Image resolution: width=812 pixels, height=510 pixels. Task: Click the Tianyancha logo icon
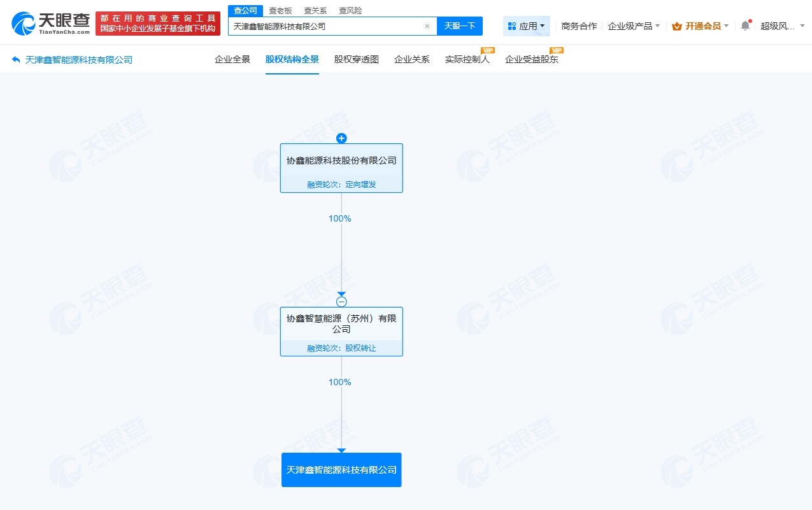click(x=24, y=22)
